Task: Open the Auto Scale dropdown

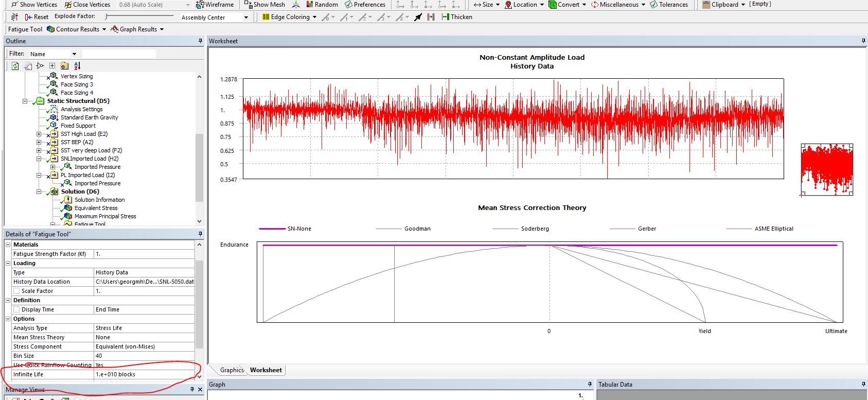Action: click(x=187, y=5)
